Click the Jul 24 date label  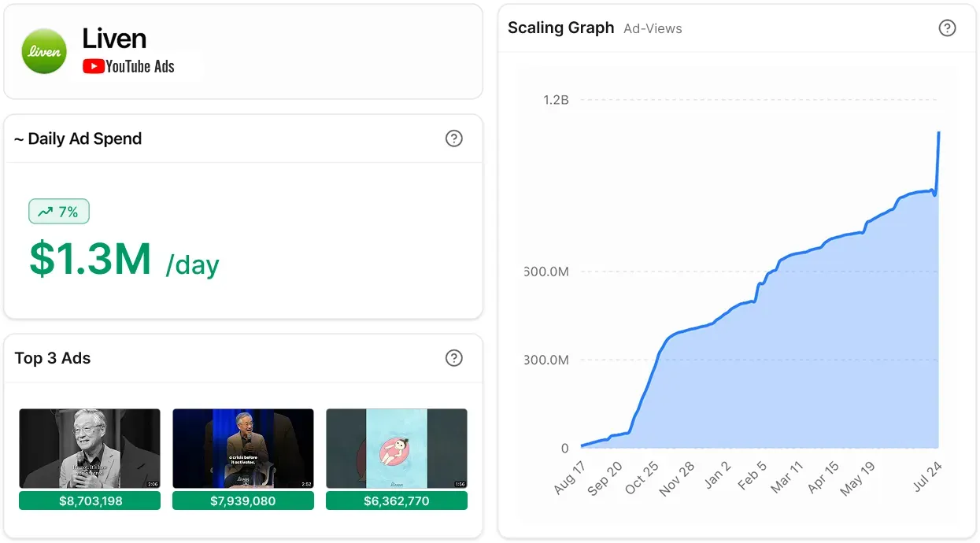926,476
